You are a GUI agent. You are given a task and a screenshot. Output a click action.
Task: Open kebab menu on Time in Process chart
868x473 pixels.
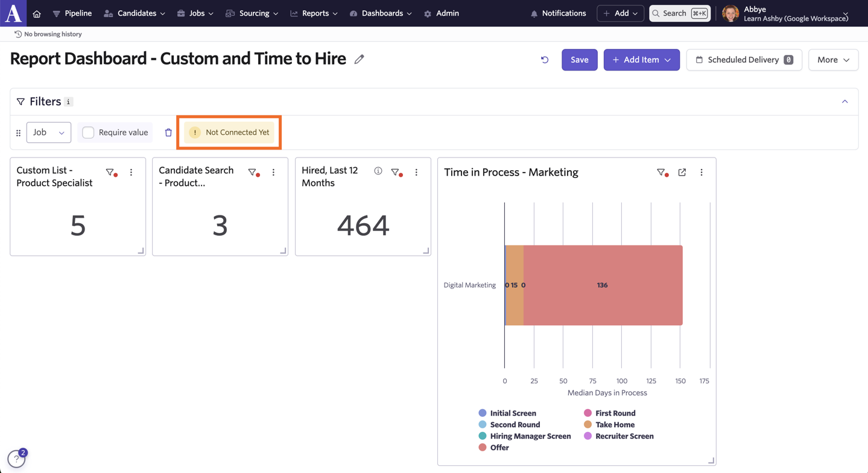point(702,173)
